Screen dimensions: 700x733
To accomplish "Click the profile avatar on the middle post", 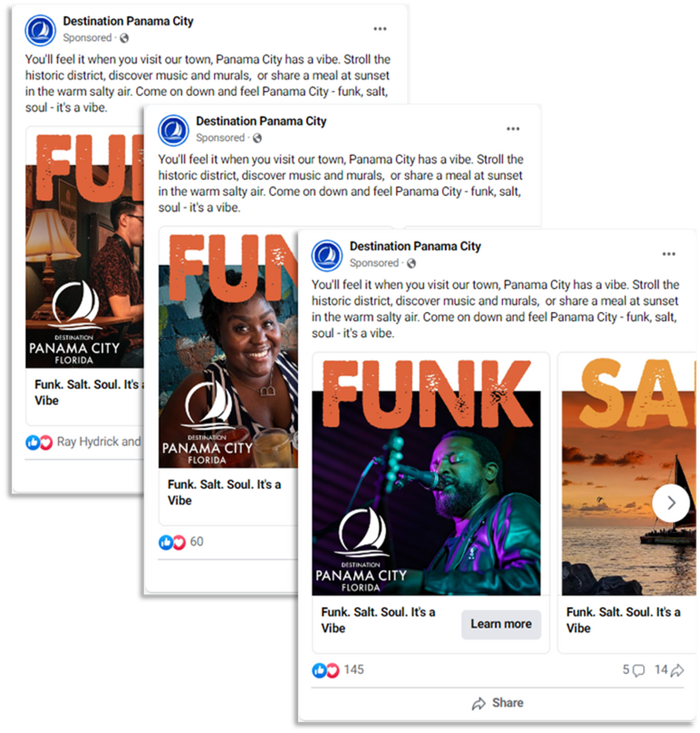I will (x=173, y=130).
